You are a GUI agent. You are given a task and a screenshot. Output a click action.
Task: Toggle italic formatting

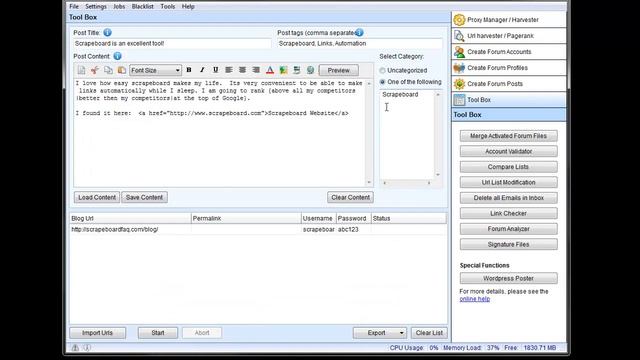[202, 70]
